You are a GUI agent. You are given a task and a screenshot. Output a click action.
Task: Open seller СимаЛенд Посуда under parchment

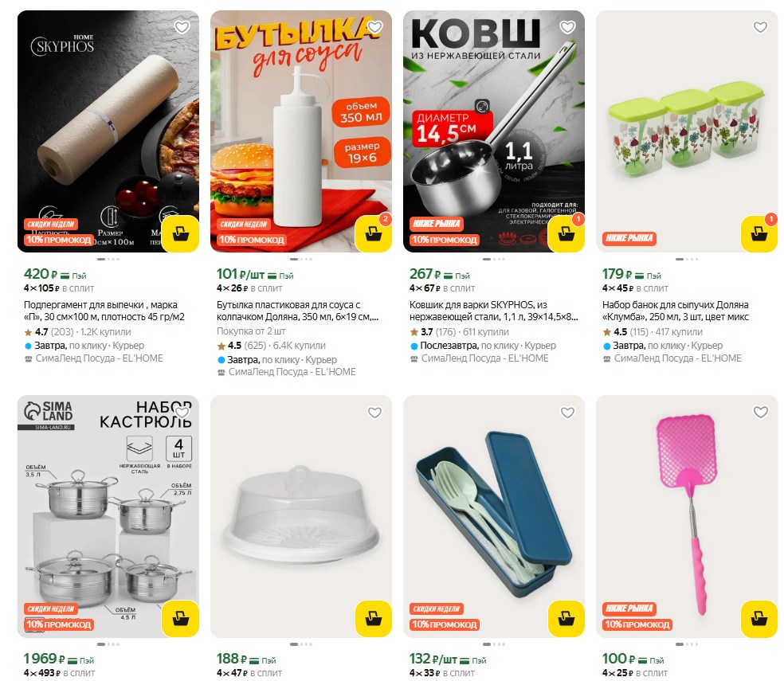pyautogui.click(x=99, y=358)
